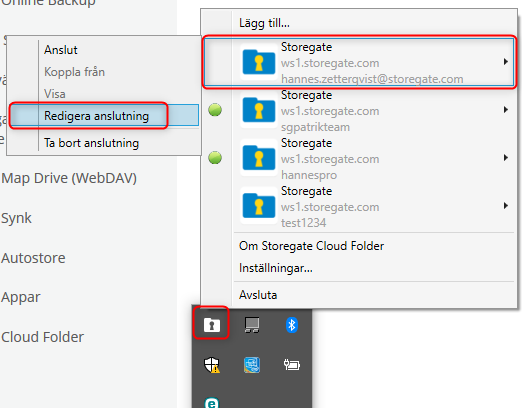Click the folder icon for test1234 connection
This screenshot has width=522, height=408.
pos(259,206)
